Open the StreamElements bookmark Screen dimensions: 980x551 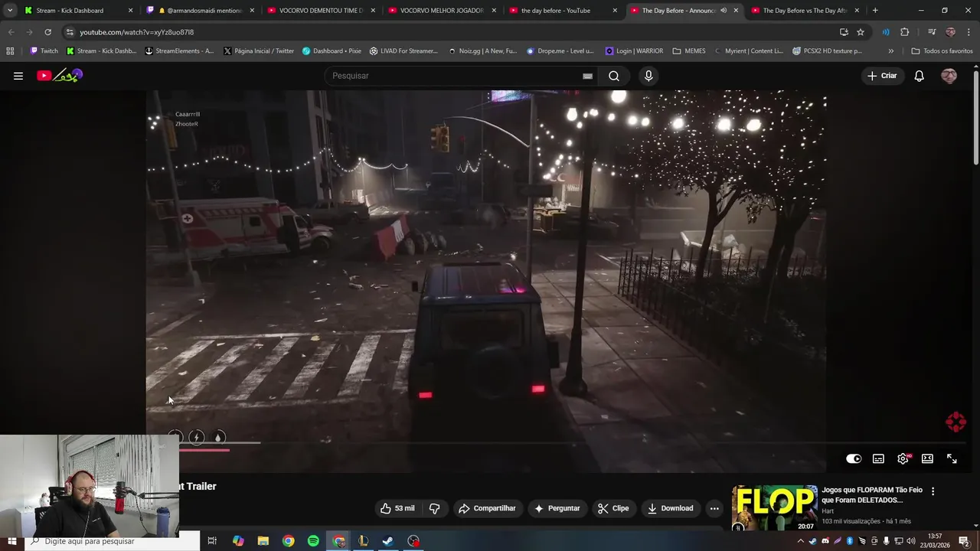pyautogui.click(x=179, y=51)
